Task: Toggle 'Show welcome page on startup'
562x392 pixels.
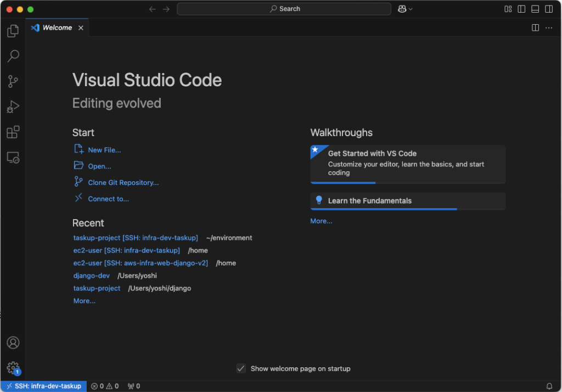Action: (240, 368)
